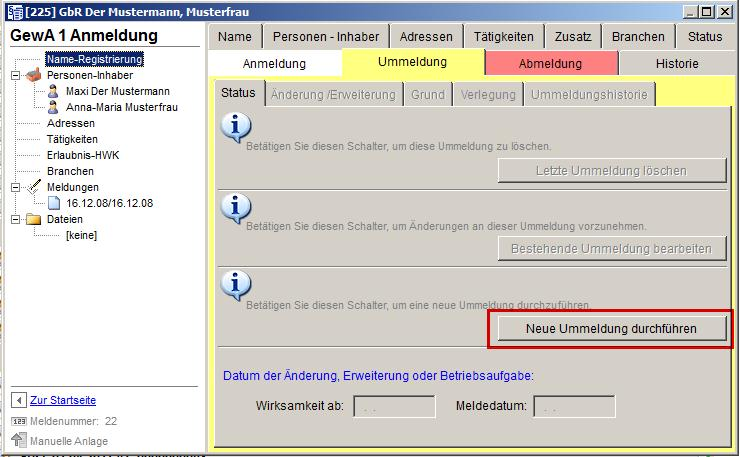Click the info icon above Letzte Ummeldung löschen

(x=234, y=129)
